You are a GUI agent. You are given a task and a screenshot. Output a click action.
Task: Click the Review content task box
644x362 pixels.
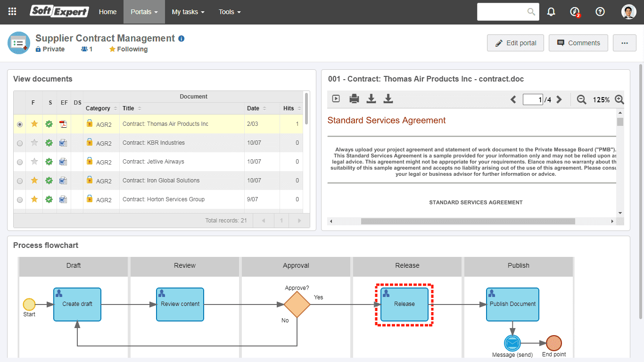[180, 304]
